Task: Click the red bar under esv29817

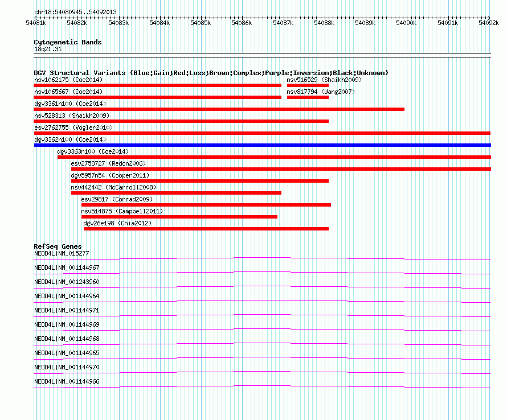Action: pos(206,205)
